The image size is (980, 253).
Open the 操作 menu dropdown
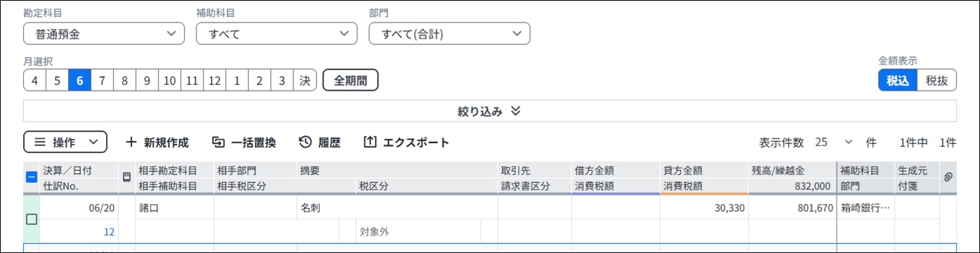65,142
